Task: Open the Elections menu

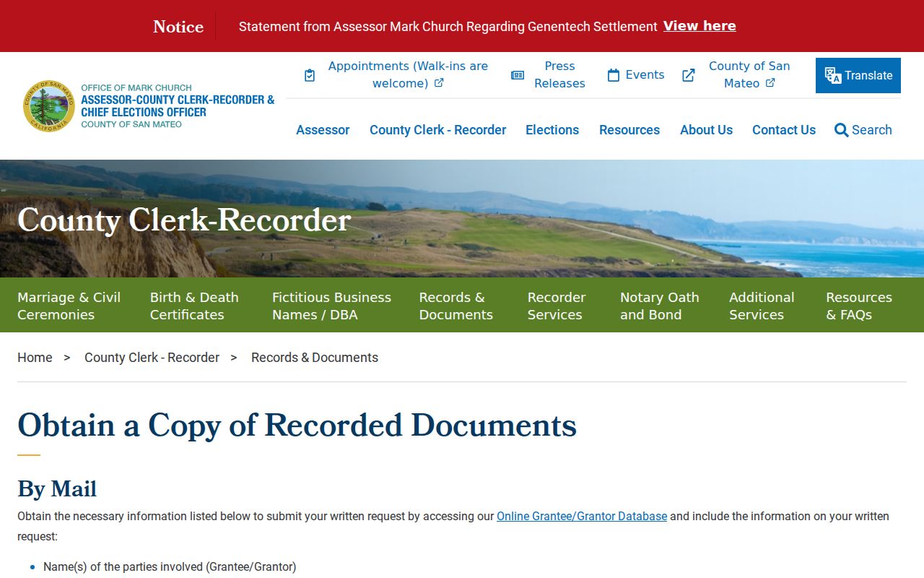Action: (552, 130)
